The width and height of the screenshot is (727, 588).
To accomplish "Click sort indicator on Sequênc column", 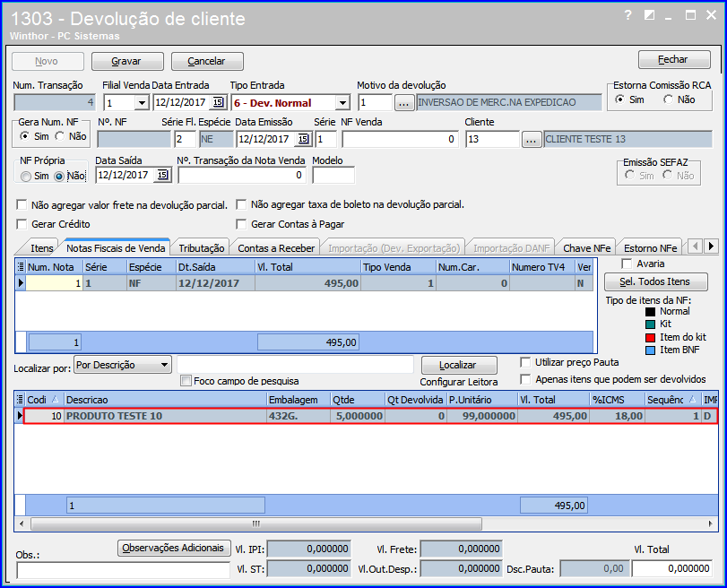I will [692, 399].
